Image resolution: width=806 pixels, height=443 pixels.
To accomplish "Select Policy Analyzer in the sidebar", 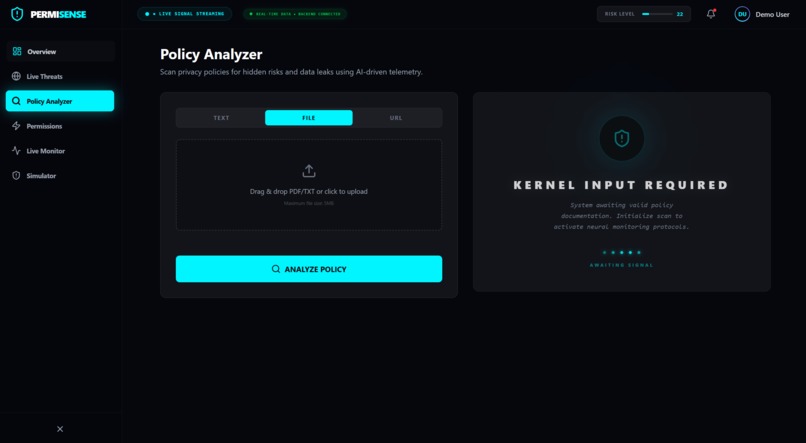I will [x=60, y=101].
